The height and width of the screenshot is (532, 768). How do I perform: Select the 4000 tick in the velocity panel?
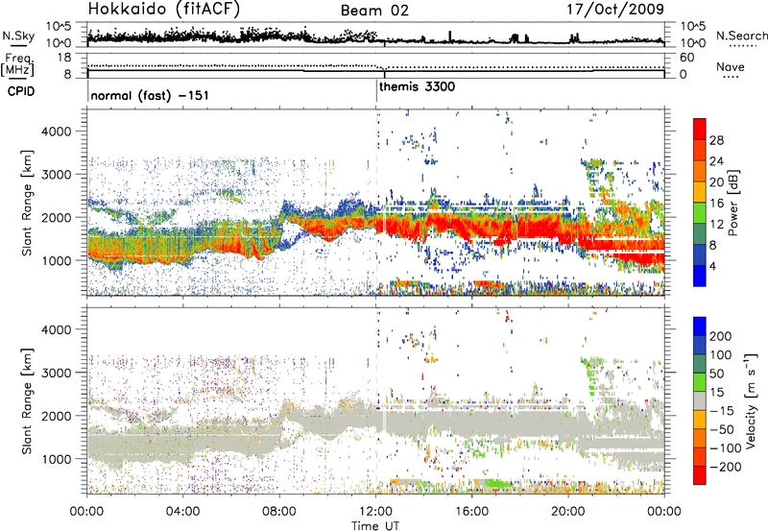(x=56, y=329)
